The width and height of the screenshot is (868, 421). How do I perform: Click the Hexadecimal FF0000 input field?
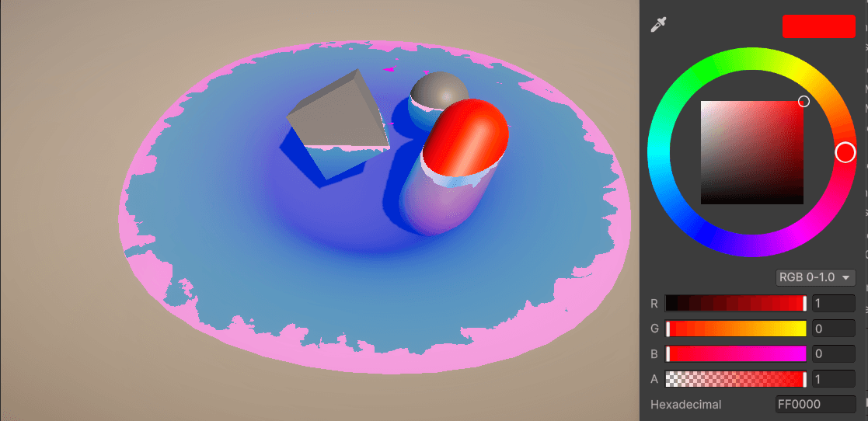[x=815, y=405]
